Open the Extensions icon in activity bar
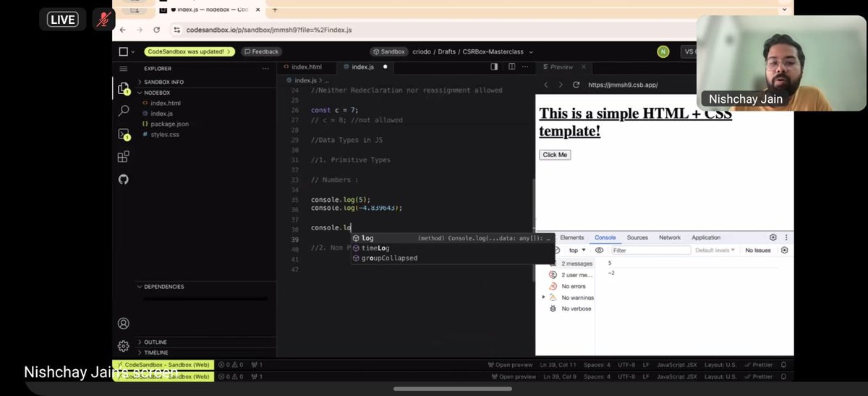 point(123,156)
